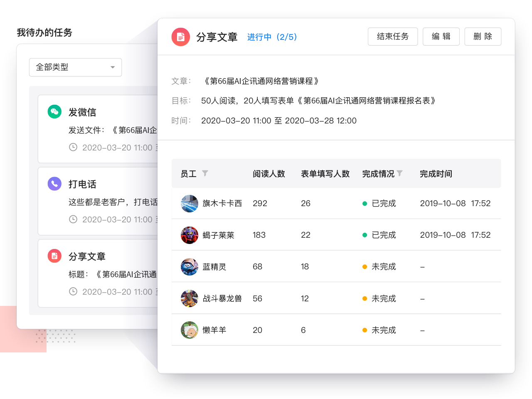The width and height of the screenshot is (532, 399).
Task: Click the 进行中（2/5）progress link
Action: pyautogui.click(x=272, y=37)
